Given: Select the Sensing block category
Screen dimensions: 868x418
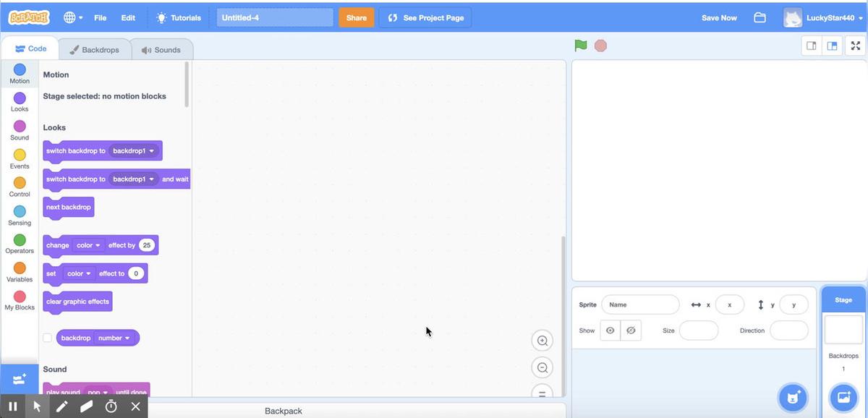Looking at the screenshot, I should (x=20, y=215).
